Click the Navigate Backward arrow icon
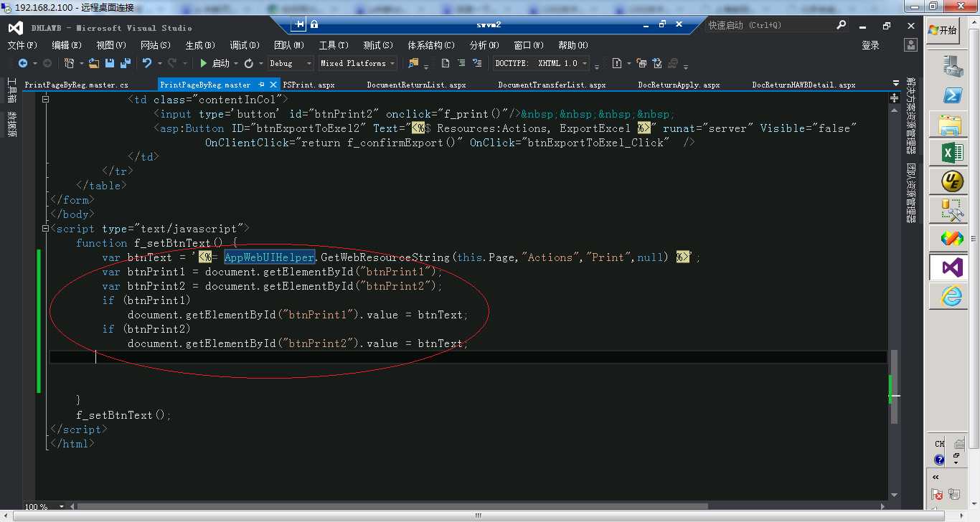The image size is (980, 522). tap(23, 63)
